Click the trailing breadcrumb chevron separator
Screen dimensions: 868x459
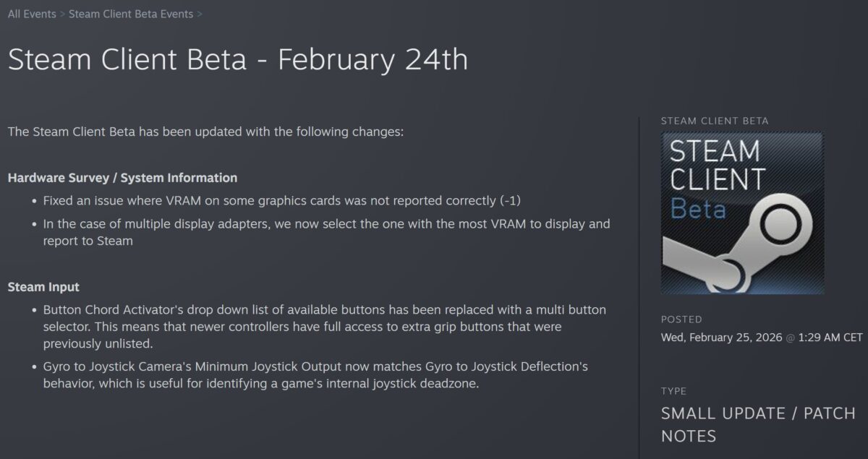click(x=200, y=14)
